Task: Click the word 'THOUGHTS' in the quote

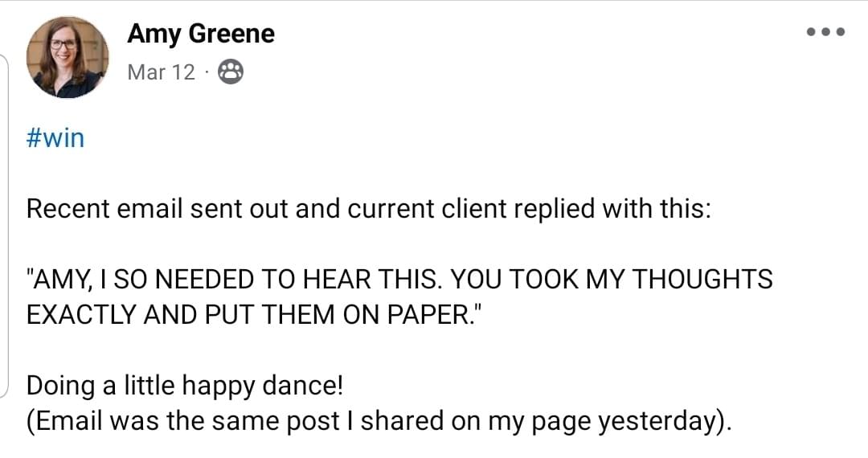Action: [702, 280]
